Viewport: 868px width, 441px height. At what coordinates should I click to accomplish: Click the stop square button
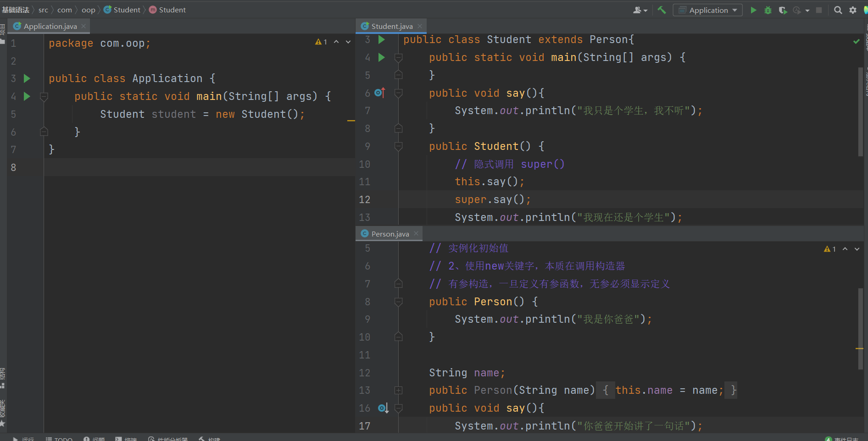(x=819, y=10)
